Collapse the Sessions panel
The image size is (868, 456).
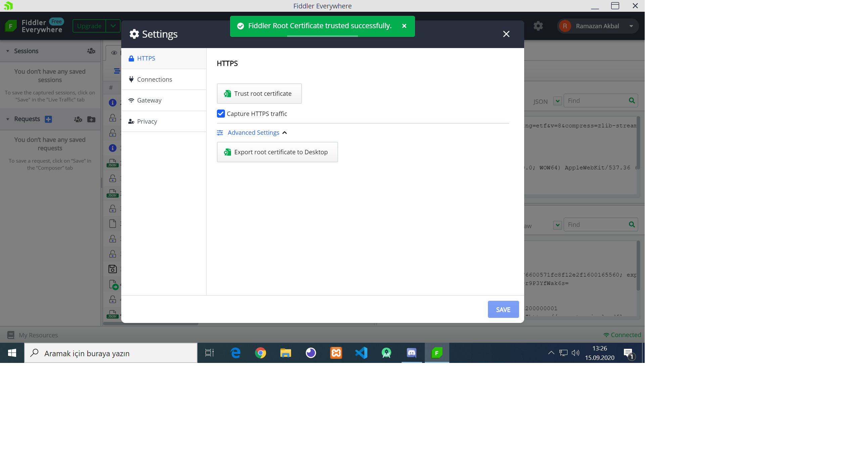click(7, 51)
